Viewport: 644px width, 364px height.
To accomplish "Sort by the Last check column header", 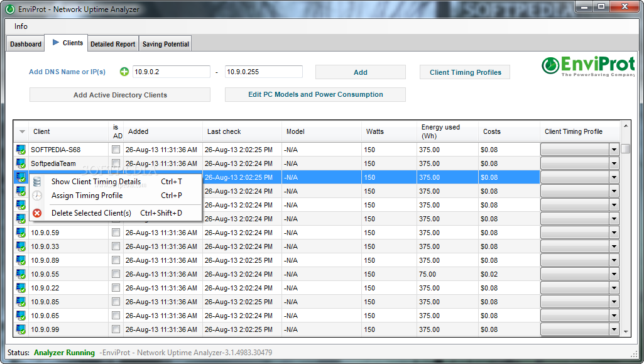I will [x=242, y=131].
